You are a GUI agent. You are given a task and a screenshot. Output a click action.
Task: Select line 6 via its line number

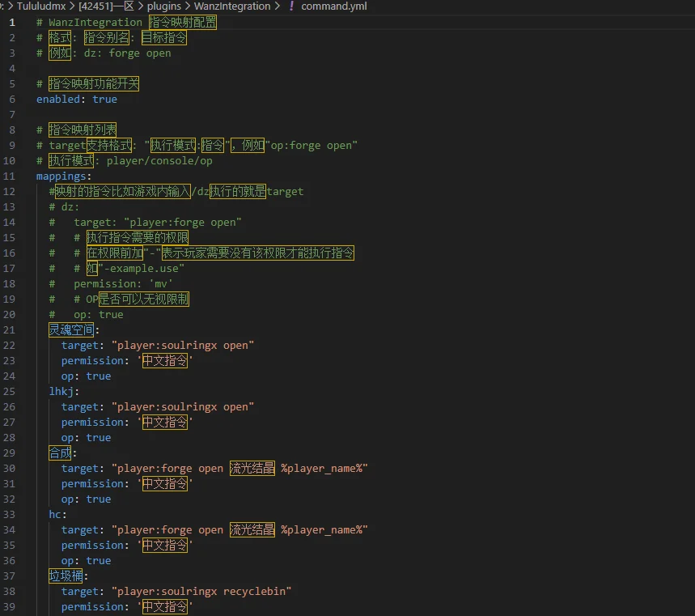pos(12,100)
